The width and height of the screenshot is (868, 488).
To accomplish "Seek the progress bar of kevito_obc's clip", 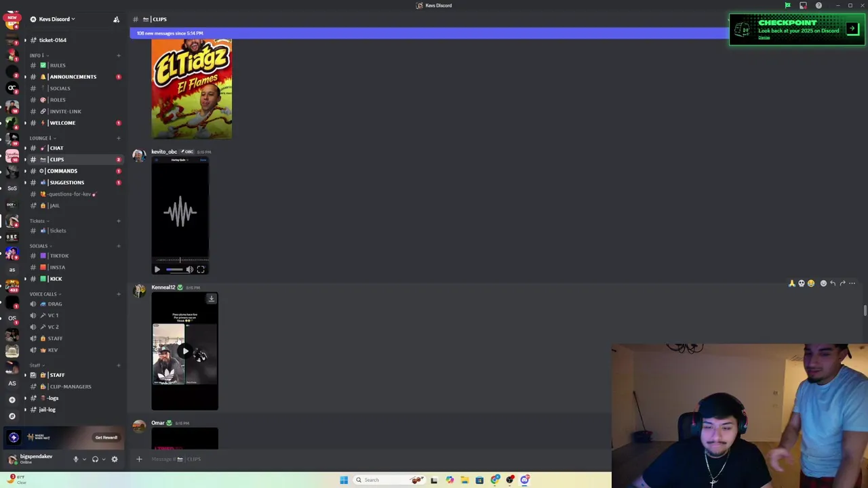I will [174, 270].
